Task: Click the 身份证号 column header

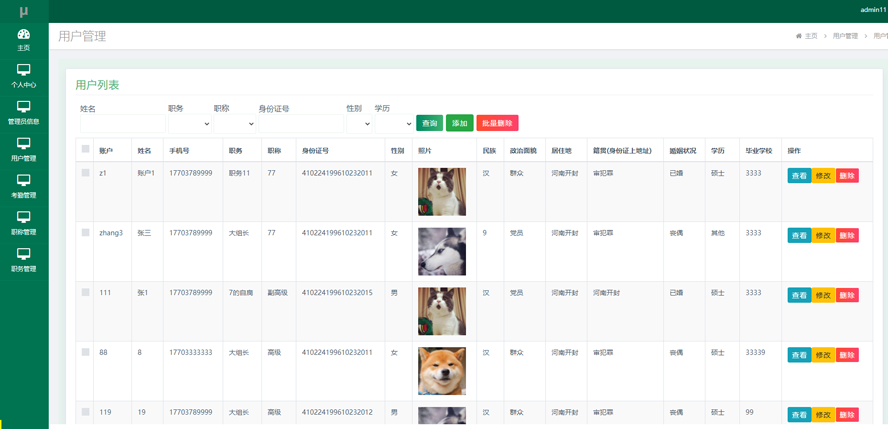Action: point(315,151)
